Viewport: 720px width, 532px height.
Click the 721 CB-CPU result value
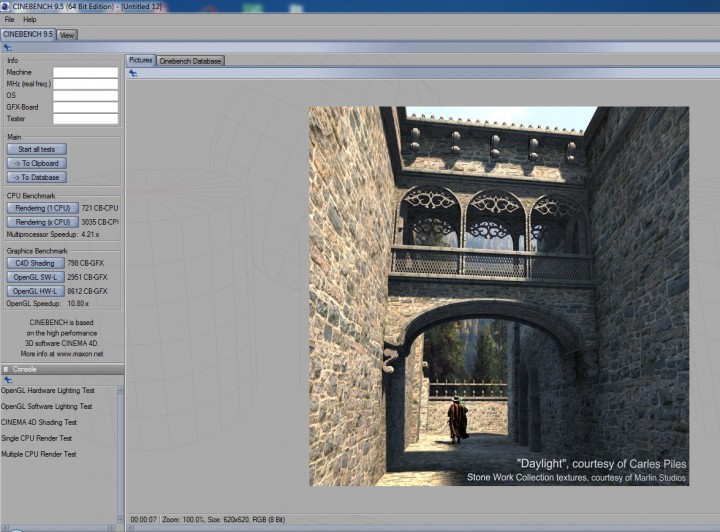click(100, 208)
